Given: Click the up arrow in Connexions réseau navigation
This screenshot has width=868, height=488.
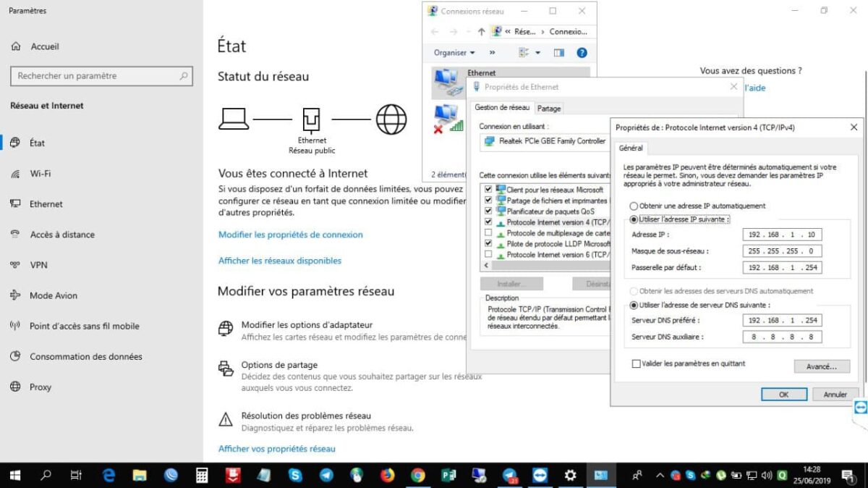Looking at the screenshot, I should point(482,32).
